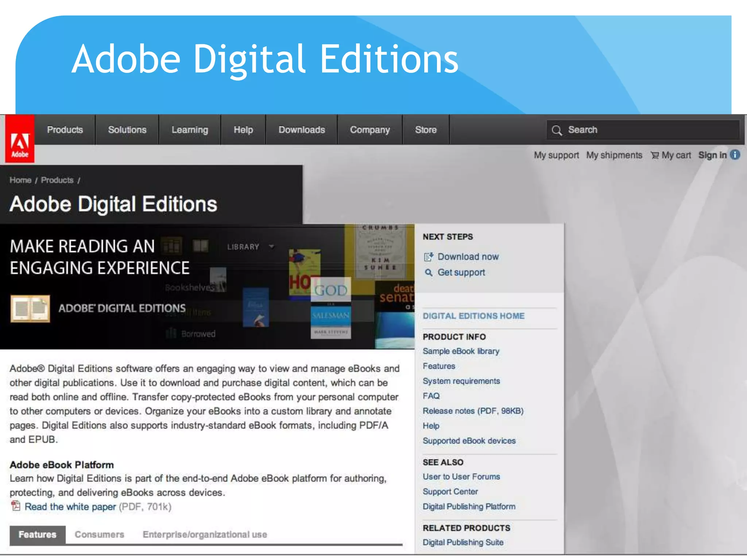
Task: Open Digital Publishing Suite link
Action: click(463, 542)
